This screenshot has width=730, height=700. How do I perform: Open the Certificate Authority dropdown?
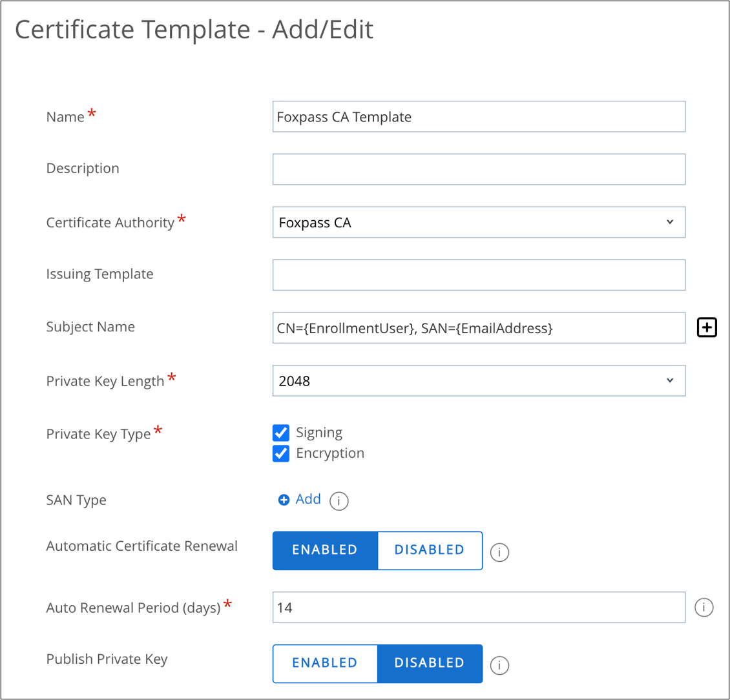(478, 223)
